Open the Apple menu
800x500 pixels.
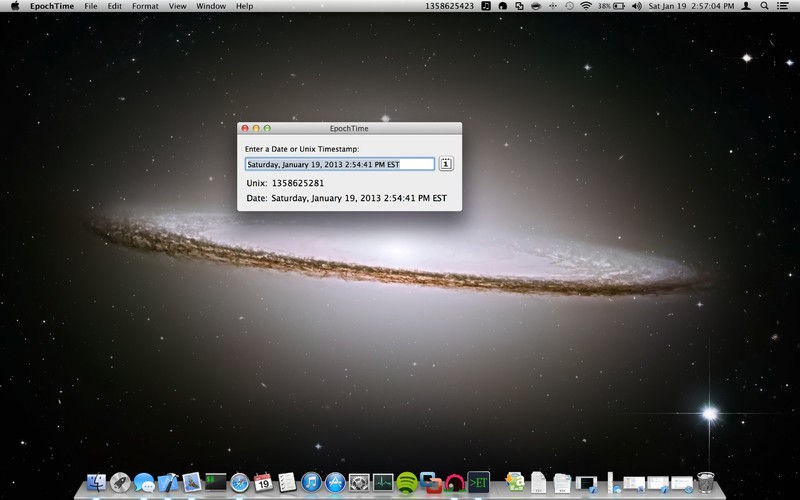[14, 6]
